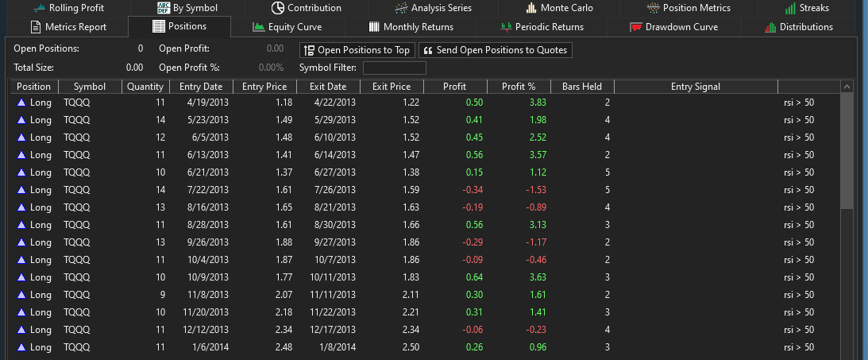Sort by Bars Held column header

581,87
